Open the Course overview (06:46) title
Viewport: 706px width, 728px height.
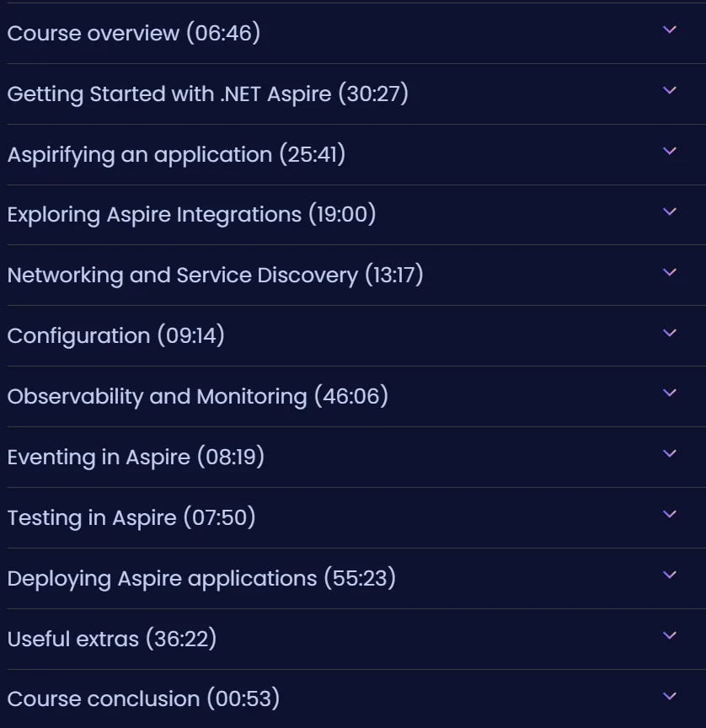tap(134, 34)
